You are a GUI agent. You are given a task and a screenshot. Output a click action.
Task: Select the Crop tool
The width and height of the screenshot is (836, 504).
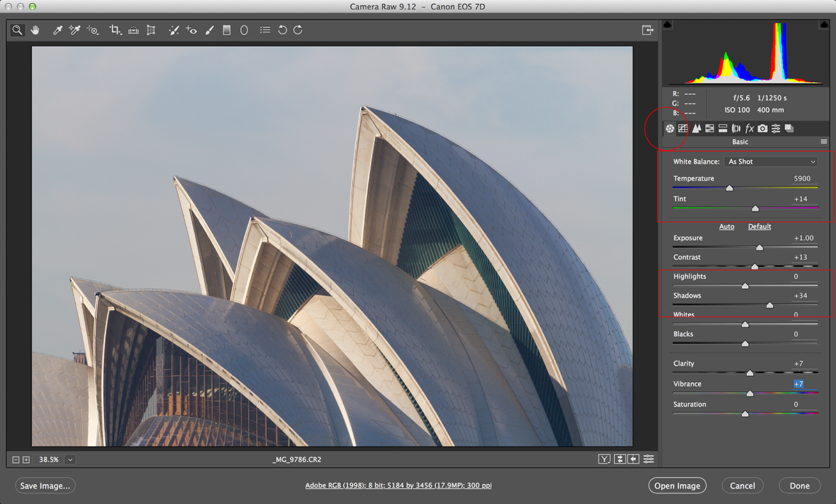coord(116,30)
